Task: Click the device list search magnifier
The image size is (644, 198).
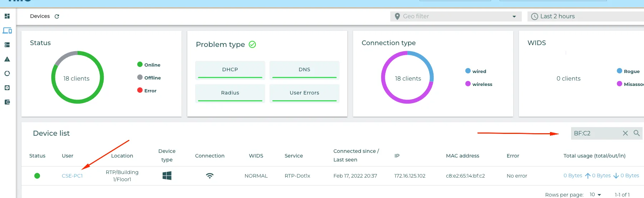Action: pyautogui.click(x=636, y=133)
